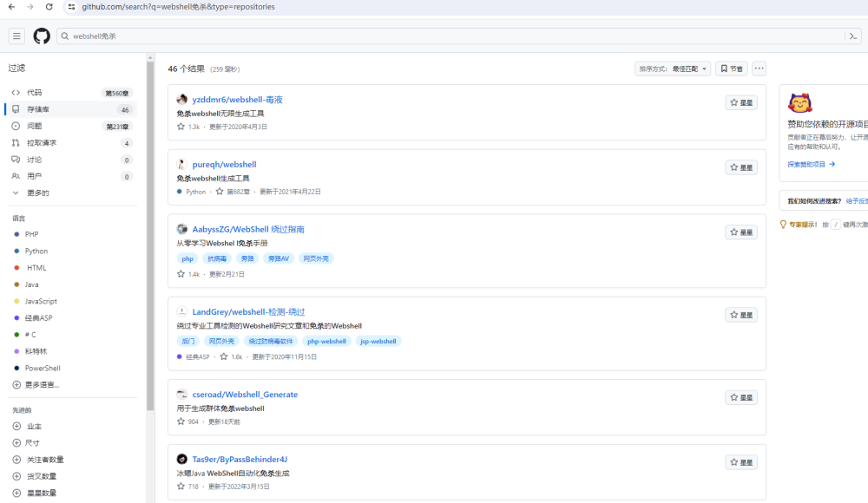Image resolution: width=868 pixels, height=503 pixels.
Task: Star the LandGrey repository
Action: pyautogui.click(x=741, y=315)
